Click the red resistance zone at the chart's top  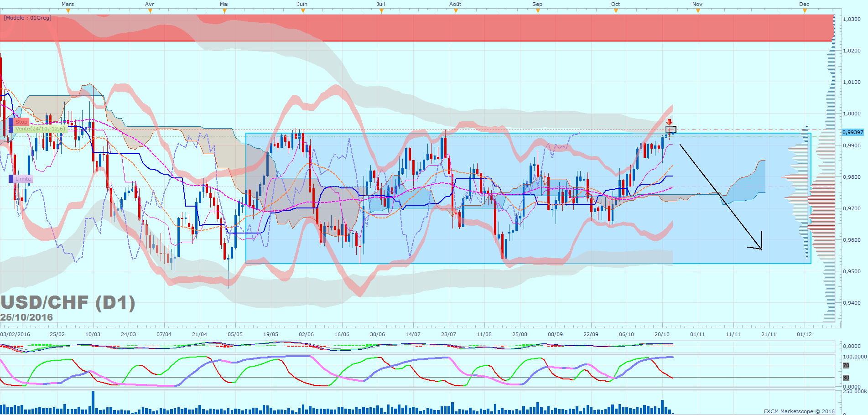411,27
